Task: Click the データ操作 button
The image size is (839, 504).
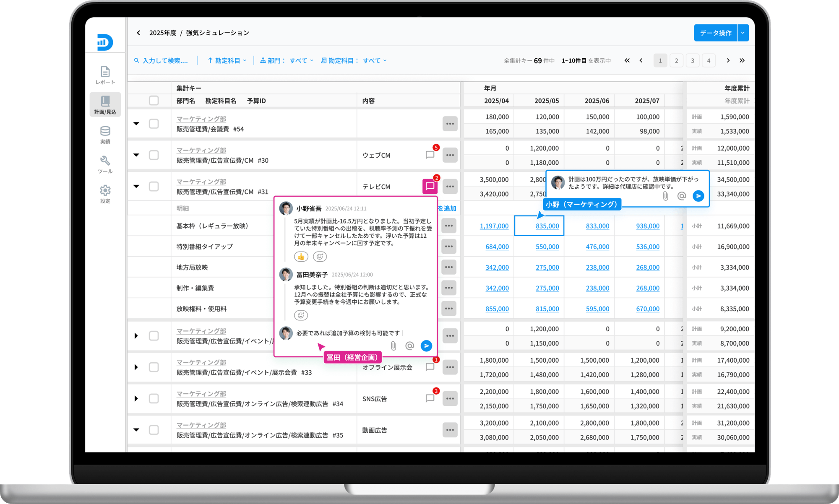Action: [715, 32]
